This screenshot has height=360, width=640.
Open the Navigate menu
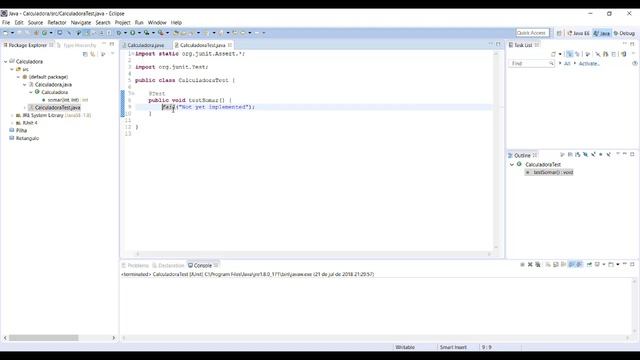coord(81,22)
